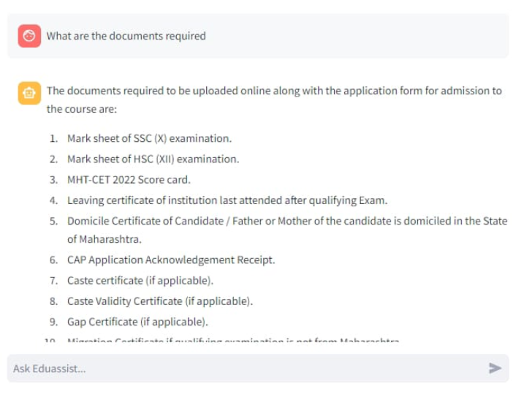Image resolution: width=532 pixels, height=400 pixels.
Task: Click 'Mark sheet of SSC (X) examination' list item
Action: pos(149,138)
